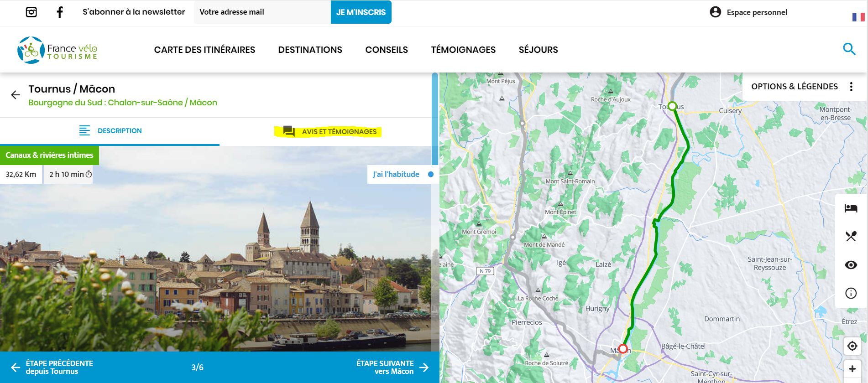The image size is (868, 383).
Task: Show restaurants with the fork and knife icon
Action: click(x=851, y=237)
